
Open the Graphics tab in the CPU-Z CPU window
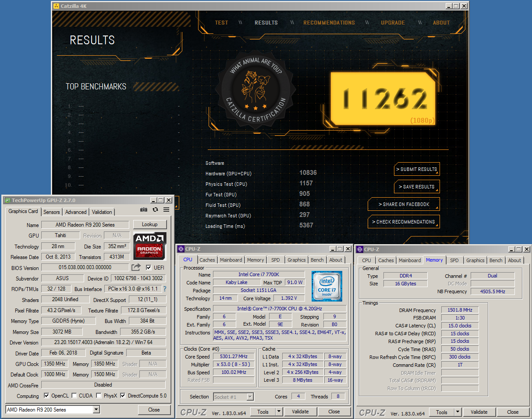[297, 260]
